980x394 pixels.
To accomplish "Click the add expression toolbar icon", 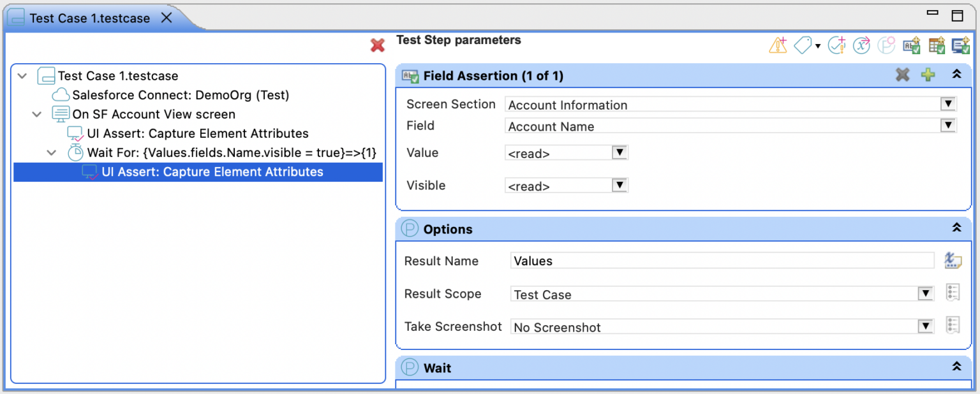I will click(x=861, y=45).
